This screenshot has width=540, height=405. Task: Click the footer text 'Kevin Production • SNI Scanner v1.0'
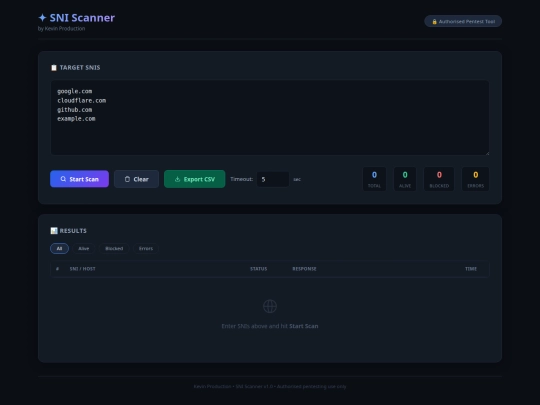233,386
